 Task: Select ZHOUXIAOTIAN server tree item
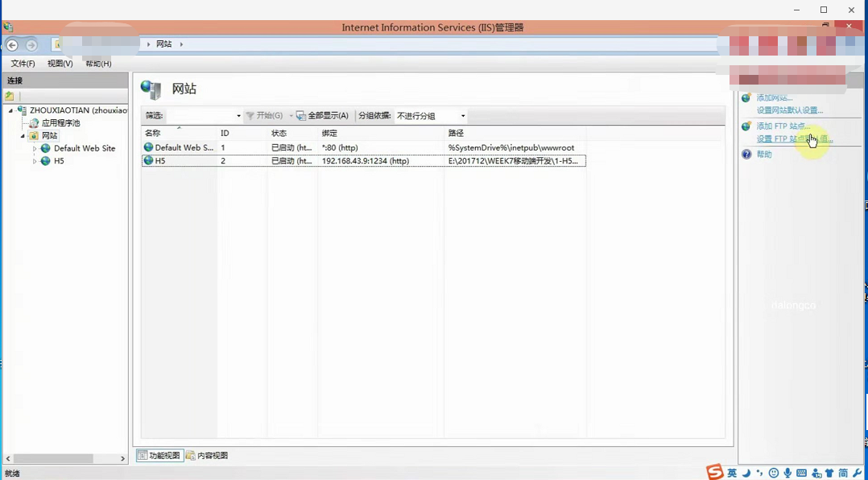tap(79, 110)
